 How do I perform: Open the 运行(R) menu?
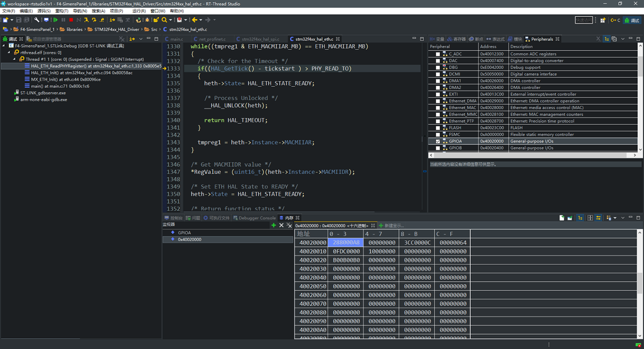139,11
